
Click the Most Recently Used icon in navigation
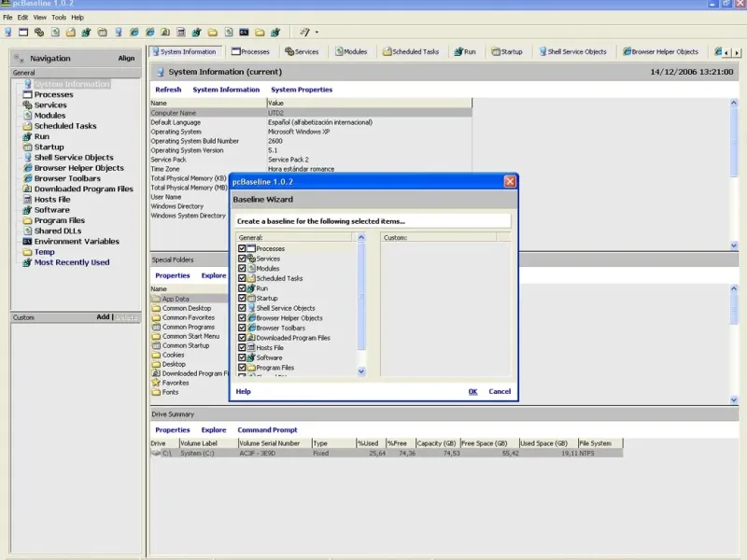point(27,262)
